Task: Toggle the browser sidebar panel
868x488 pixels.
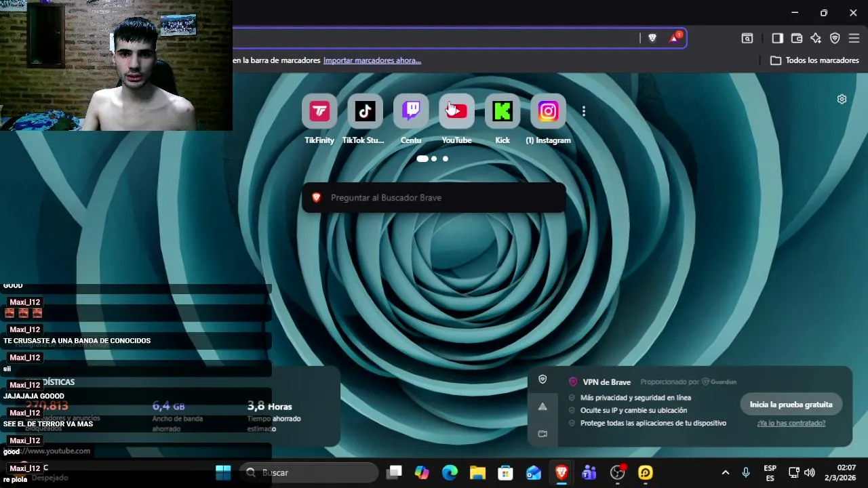Action: 778,39
